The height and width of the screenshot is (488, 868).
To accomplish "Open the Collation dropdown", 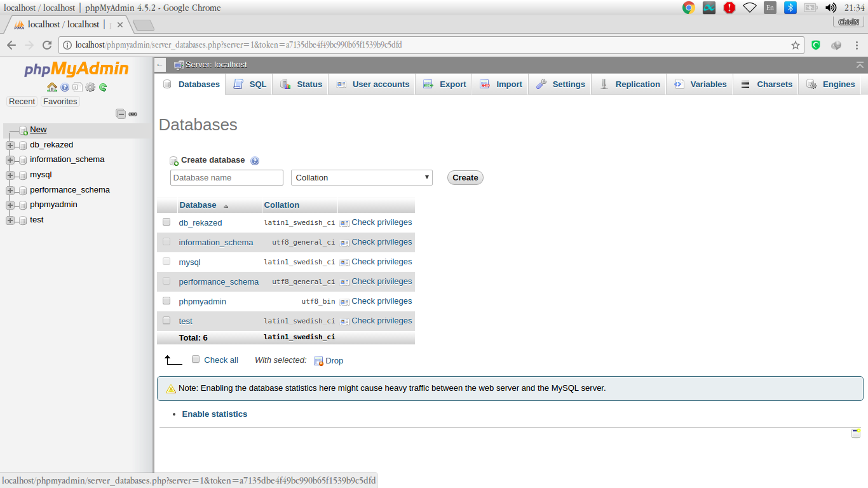I will tap(362, 178).
